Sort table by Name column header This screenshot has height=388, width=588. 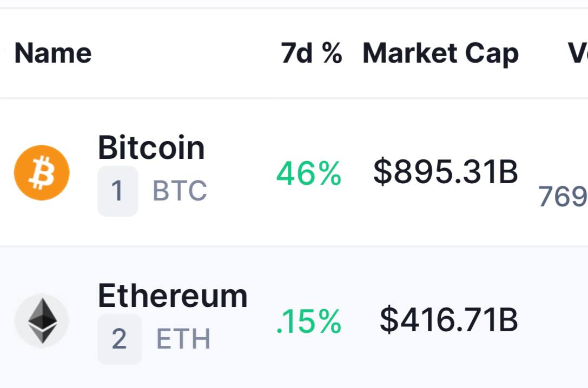point(53,53)
